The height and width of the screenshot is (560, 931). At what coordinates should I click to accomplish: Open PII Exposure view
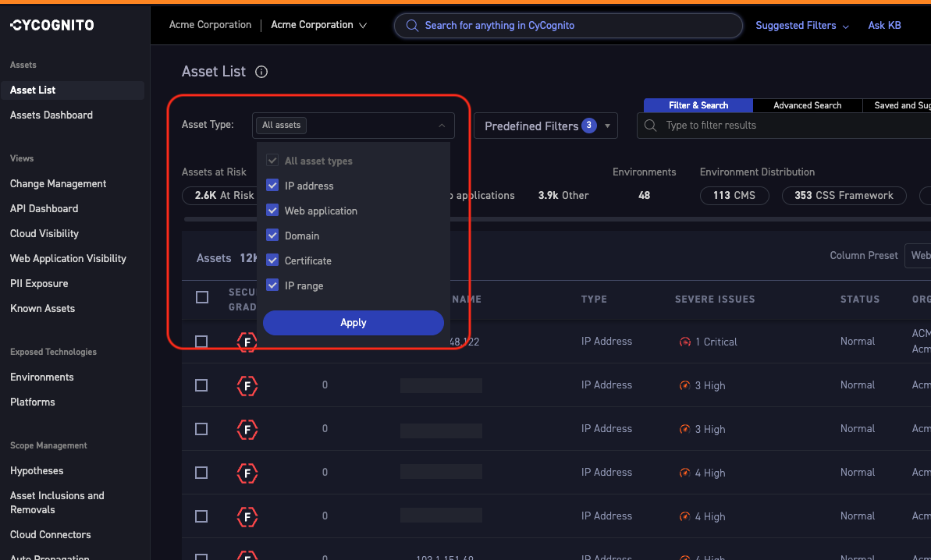coord(39,284)
